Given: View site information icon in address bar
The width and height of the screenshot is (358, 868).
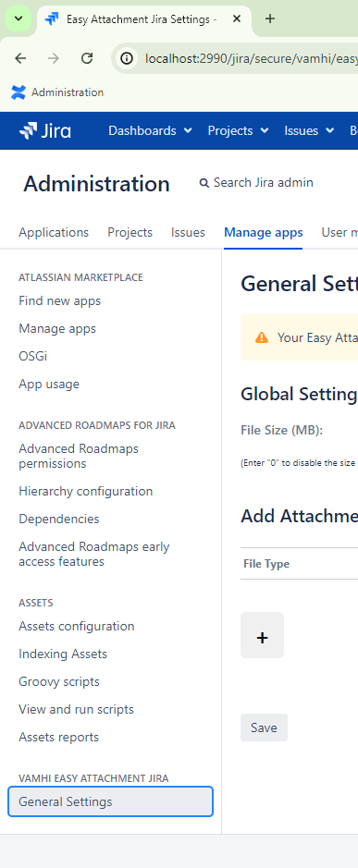Looking at the screenshot, I should coord(127,58).
